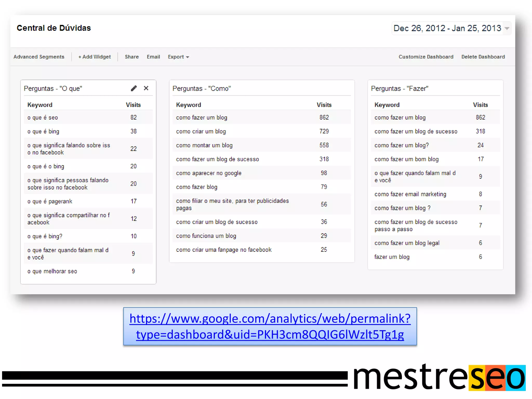This screenshot has height=399, width=532.
Task: Select "como criar um blog" in Como widget
Action: 201,131
